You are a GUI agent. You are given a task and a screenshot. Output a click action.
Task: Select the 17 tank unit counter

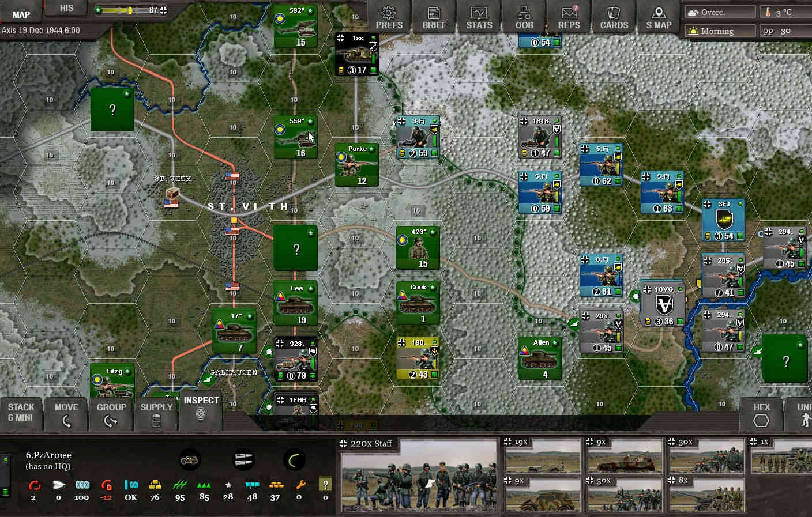tap(235, 331)
